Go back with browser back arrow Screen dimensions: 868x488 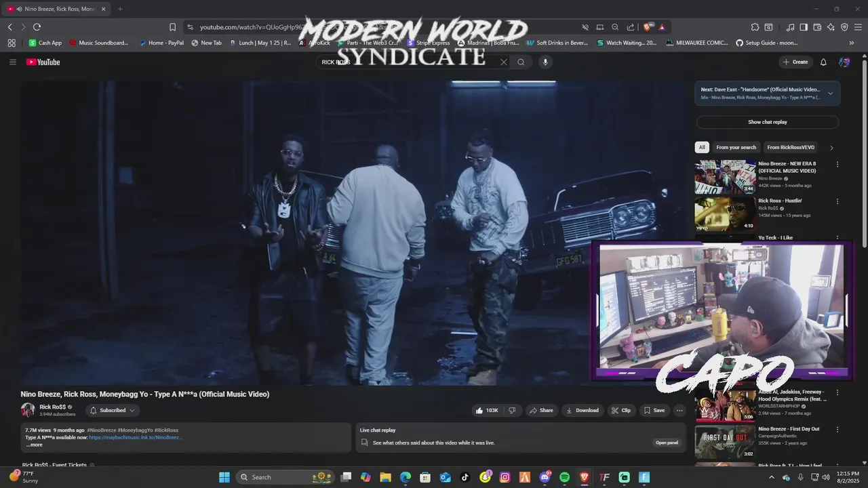pyautogui.click(x=9, y=27)
